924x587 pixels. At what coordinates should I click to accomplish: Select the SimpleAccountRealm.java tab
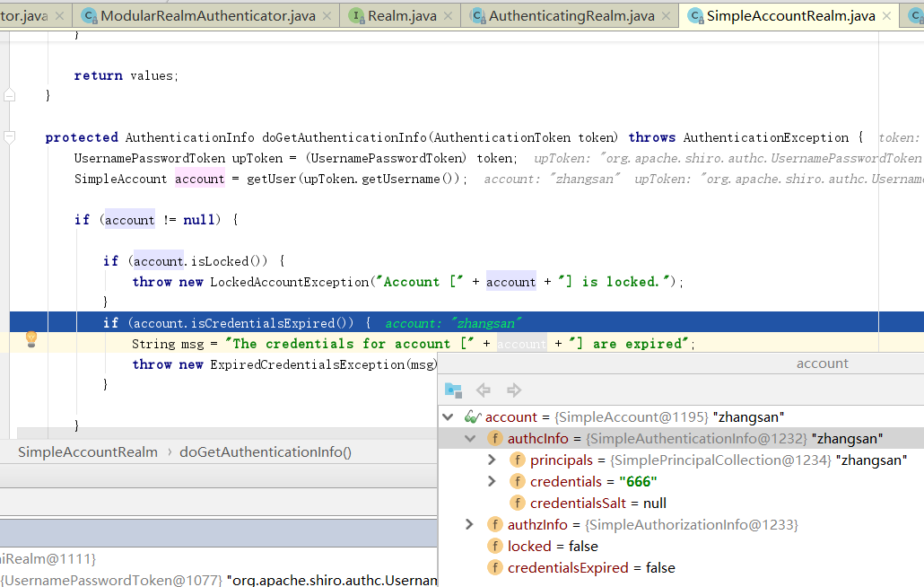(789, 16)
